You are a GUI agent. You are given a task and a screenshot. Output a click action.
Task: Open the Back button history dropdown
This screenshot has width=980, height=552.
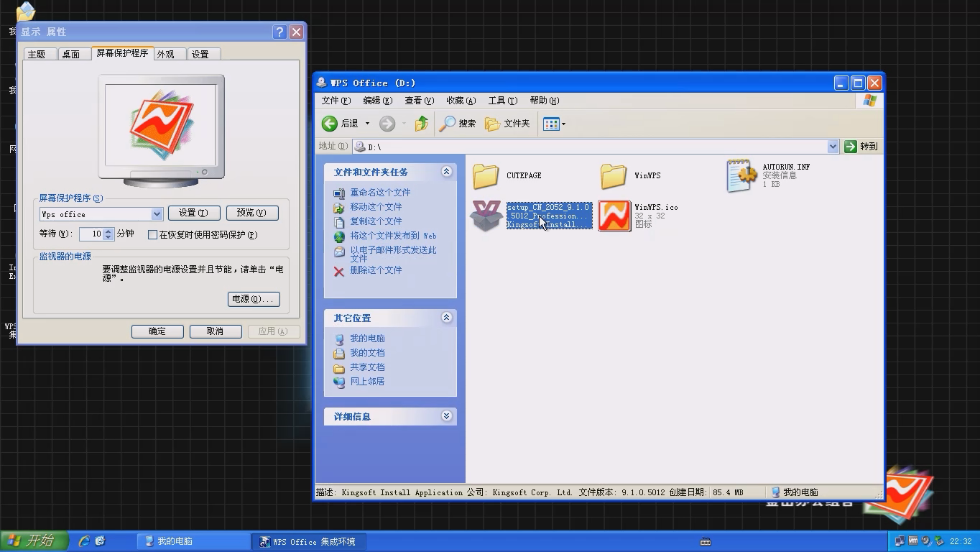point(367,124)
